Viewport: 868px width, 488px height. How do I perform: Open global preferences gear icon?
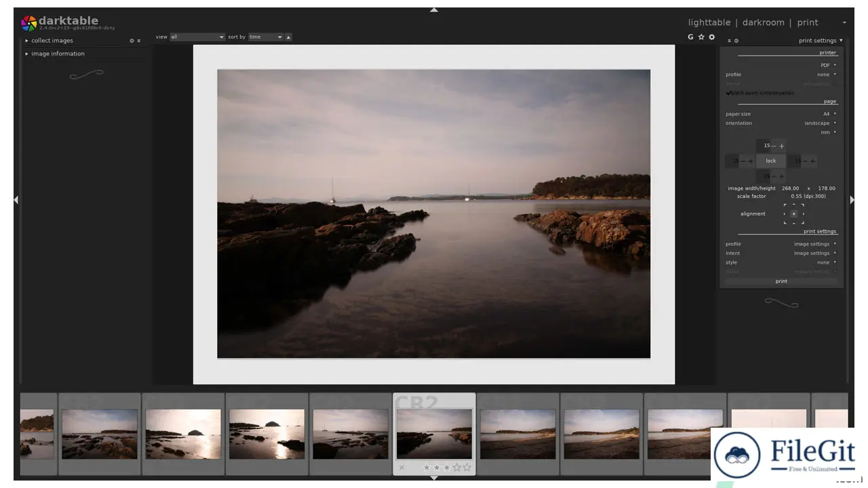[x=711, y=37]
